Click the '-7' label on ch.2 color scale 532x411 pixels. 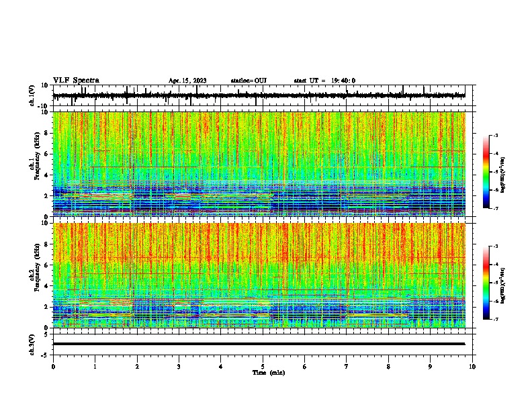495,319
